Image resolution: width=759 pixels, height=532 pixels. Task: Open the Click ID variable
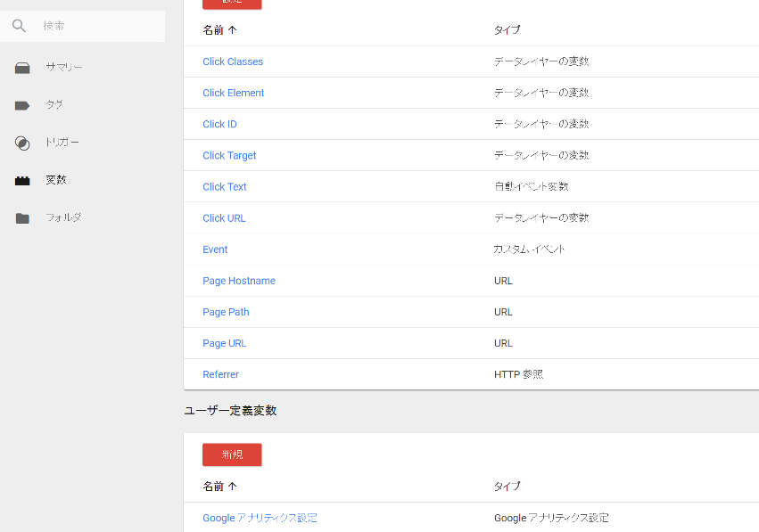click(219, 124)
